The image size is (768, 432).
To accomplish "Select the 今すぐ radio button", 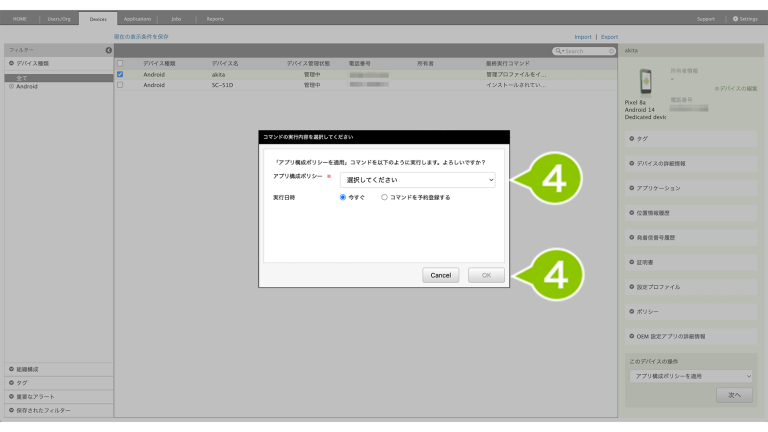I will (x=344, y=198).
